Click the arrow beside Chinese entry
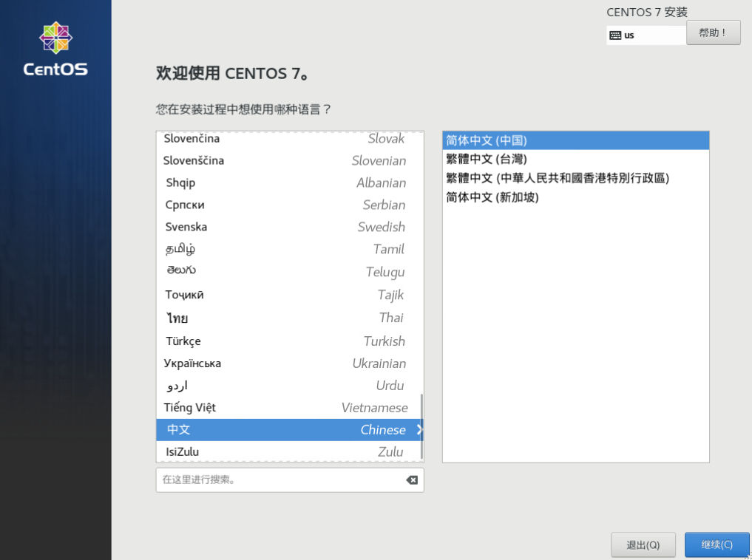The width and height of the screenshot is (752, 560). [x=419, y=430]
